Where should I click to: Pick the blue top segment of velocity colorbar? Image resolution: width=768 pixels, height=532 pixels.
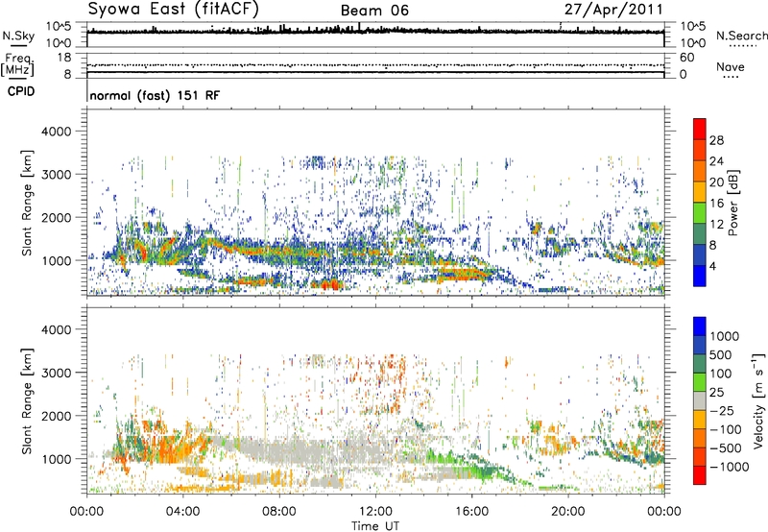(700, 326)
